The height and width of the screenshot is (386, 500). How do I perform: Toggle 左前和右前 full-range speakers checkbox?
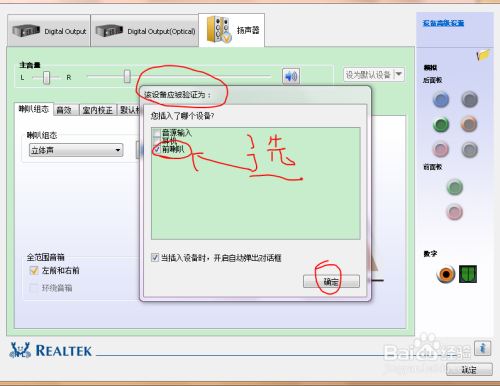click(34, 270)
